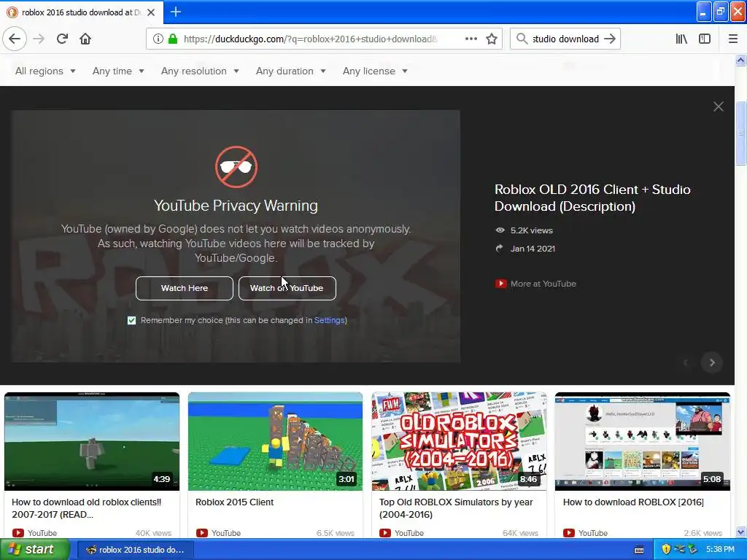
Task: Open the Windows start button
Action: tap(34, 550)
